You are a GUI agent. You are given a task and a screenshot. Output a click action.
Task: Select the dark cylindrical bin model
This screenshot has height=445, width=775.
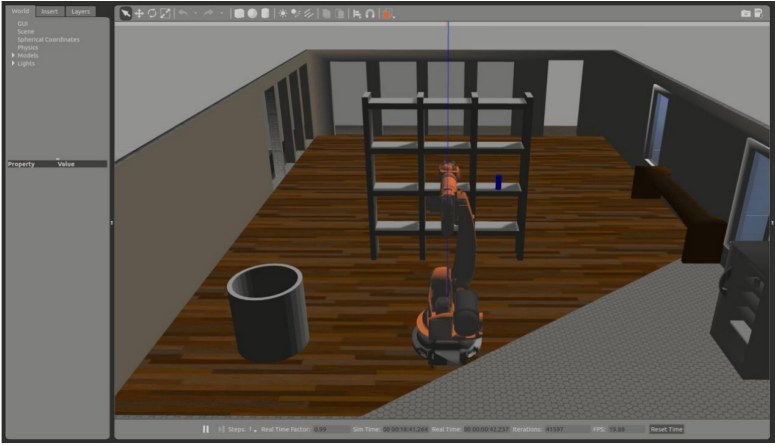click(268, 312)
